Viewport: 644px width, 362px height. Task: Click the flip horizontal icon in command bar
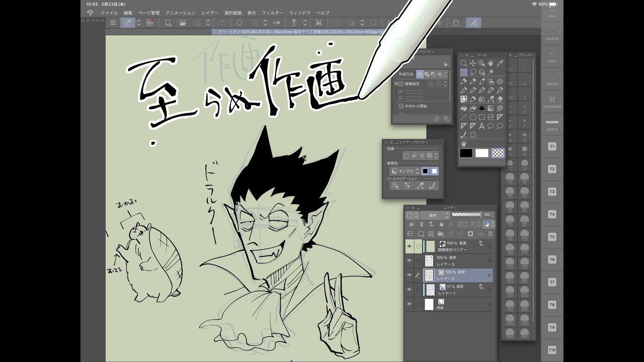tap(276, 23)
